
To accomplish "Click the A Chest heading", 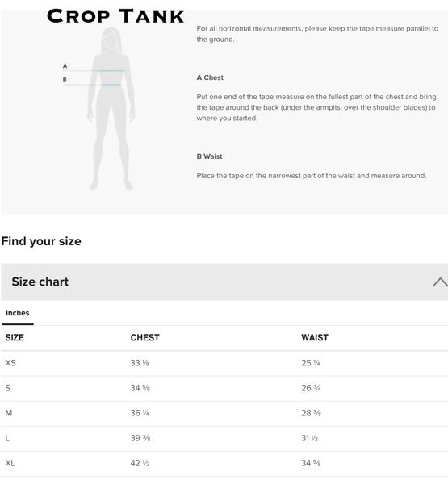I will [x=210, y=77].
